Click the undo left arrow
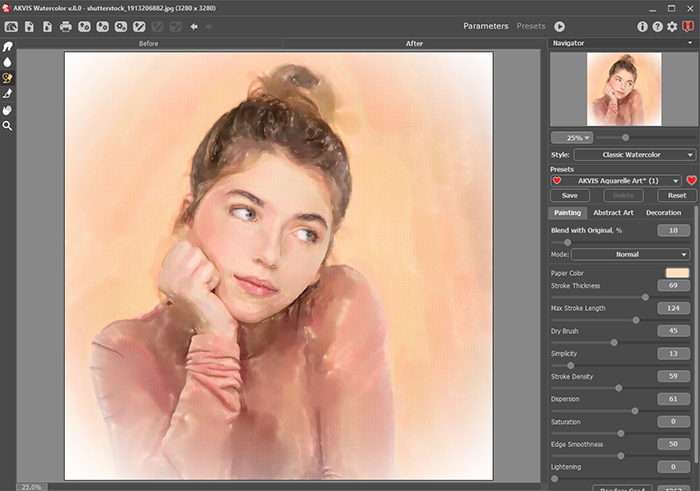 point(193,26)
